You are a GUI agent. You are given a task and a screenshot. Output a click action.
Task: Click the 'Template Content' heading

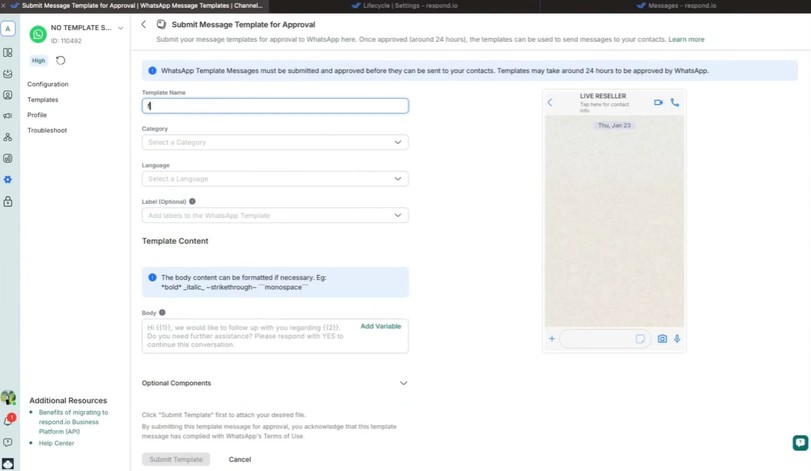pos(175,241)
